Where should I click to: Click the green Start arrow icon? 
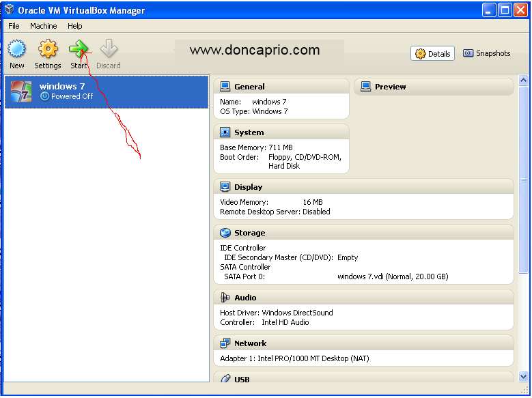(79, 48)
